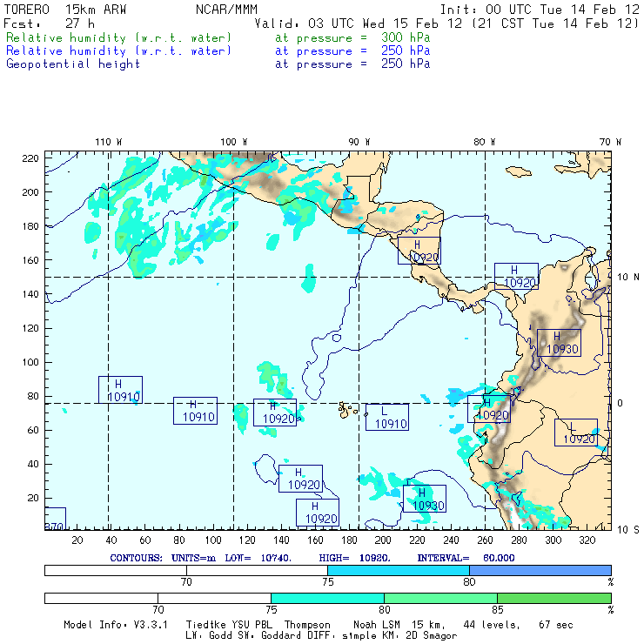Click the cyan 75–80% swatch on upper colorbar

click(x=399, y=570)
